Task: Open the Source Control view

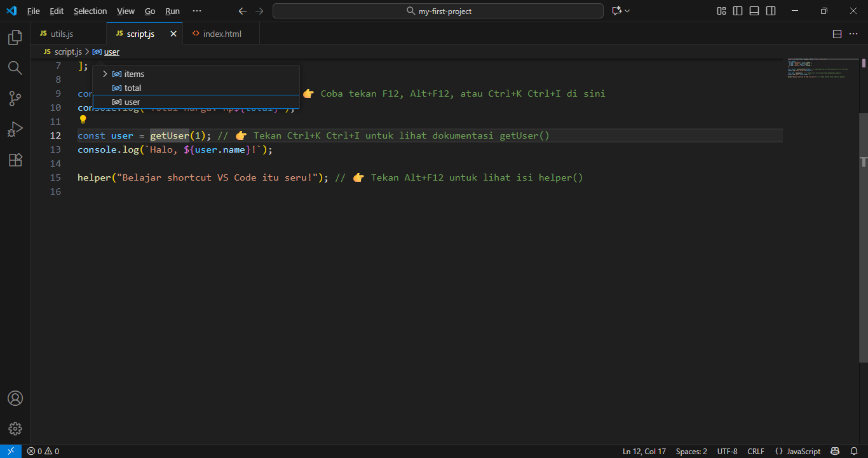Action: tap(15, 98)
